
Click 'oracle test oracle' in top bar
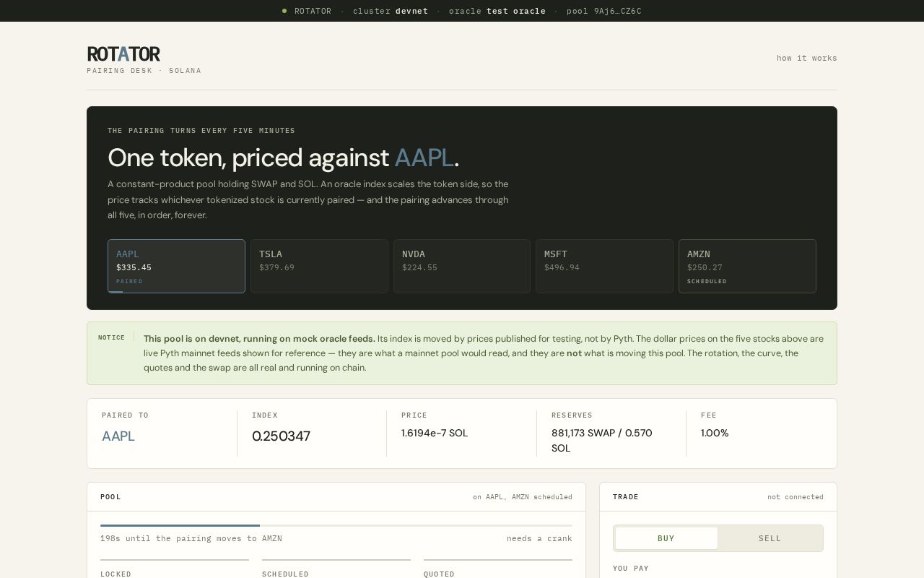coord(497,11)
